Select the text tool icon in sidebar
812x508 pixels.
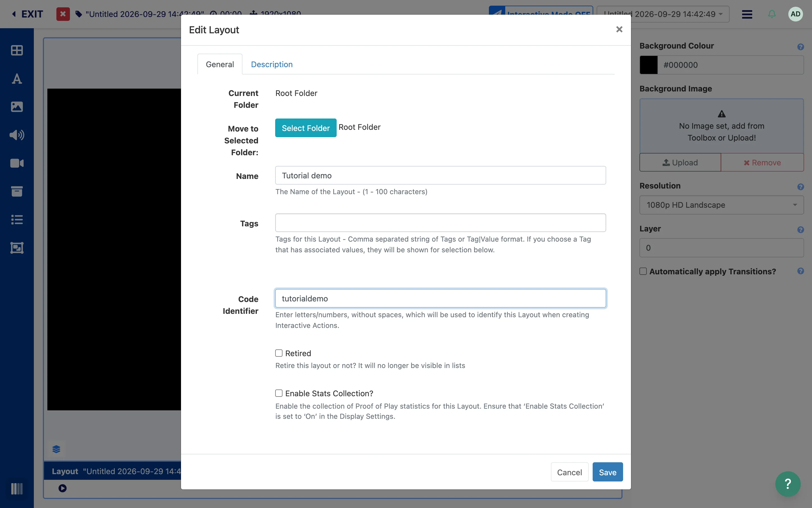click(17, 79)
